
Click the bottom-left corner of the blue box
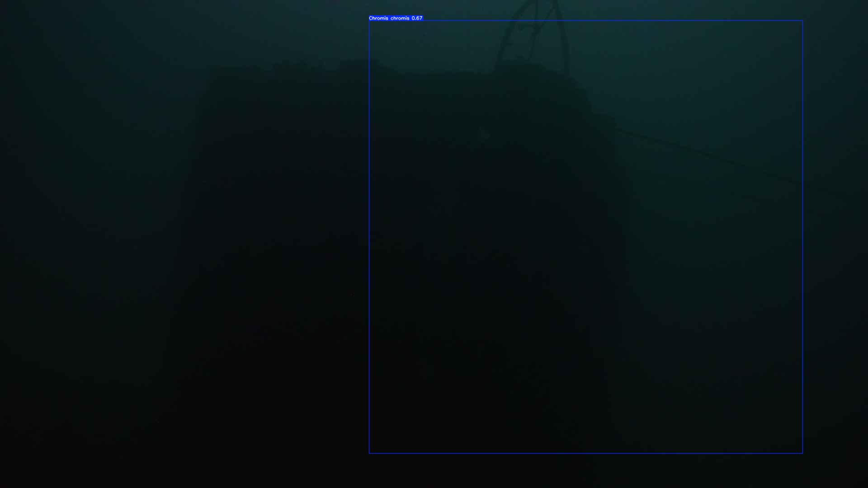pos(369,453)
